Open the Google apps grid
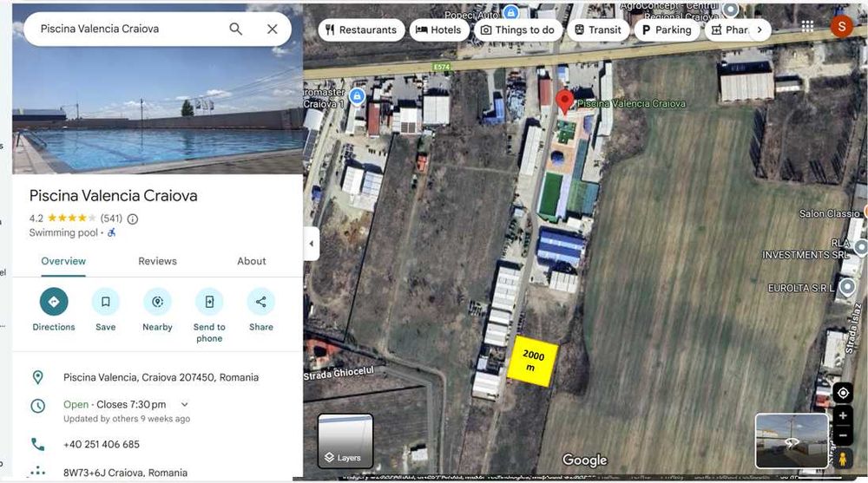 (x=807, y=26)
